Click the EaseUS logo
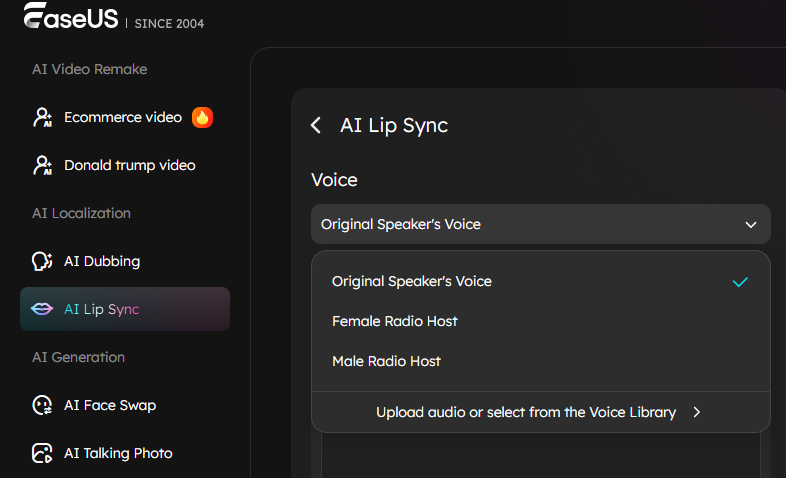 tap(71, 16)
